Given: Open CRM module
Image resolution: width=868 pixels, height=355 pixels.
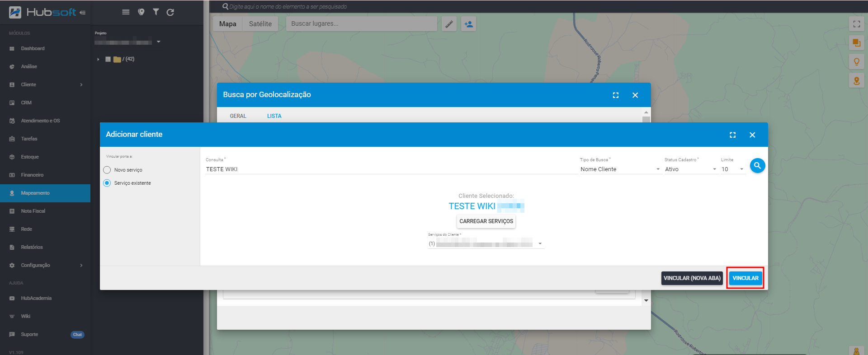Looking at the screenshot, I should [45, 103].
